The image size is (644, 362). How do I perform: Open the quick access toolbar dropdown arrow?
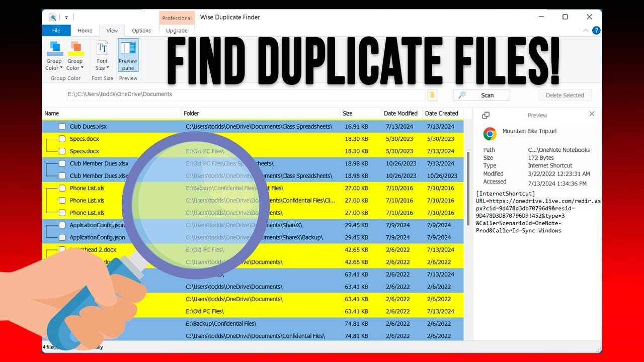66,18
